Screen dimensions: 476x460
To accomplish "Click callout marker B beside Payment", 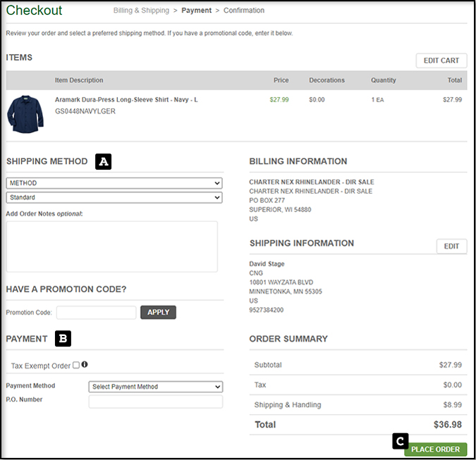I will tap(63, 339).
